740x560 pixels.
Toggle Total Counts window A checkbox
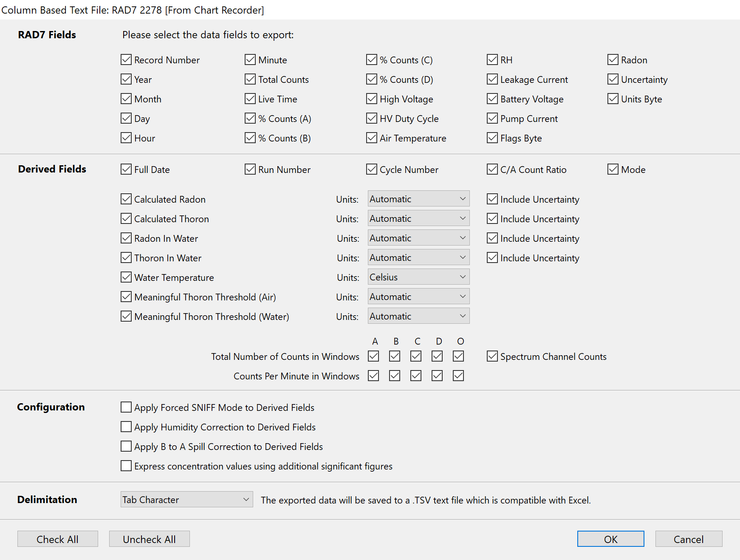click(x=373, y=356)
